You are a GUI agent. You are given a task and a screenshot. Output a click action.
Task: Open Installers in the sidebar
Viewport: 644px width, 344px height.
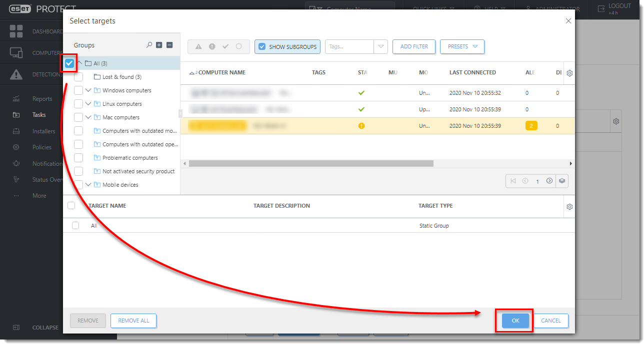(44, 131)
